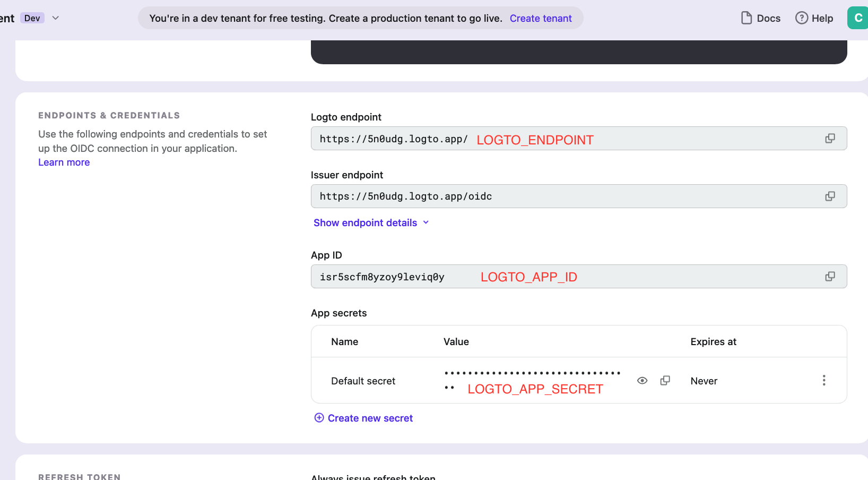This screenshot has width=868, height=480.
Task: Click the Name column header
Action: pos(344,342)
